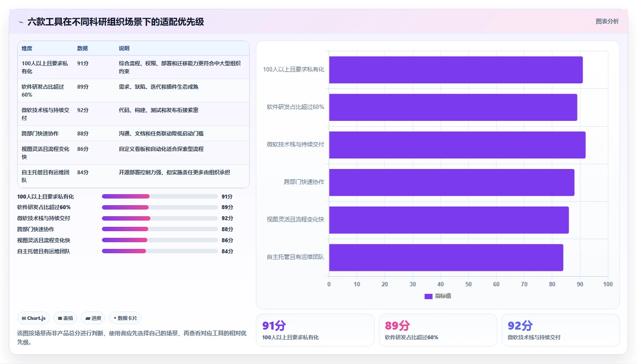Screen dimensions: 637x364
Task: Click chart bar for 自主托管且有运维团队
Action: click(x=446, y=257)
